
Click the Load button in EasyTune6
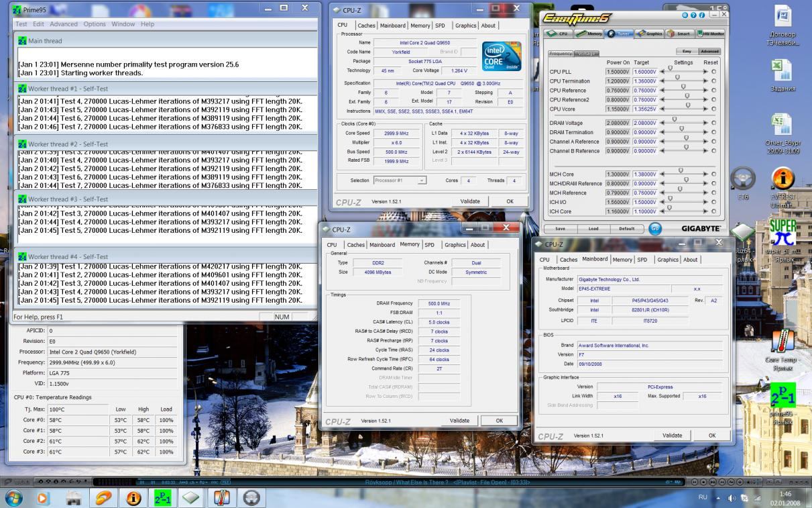(x=593, y=228)
